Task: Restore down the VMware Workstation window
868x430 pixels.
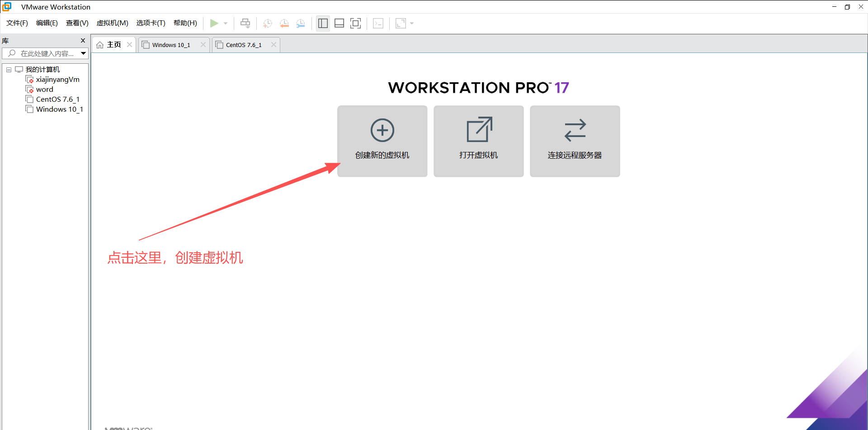Action: [847, 7]
